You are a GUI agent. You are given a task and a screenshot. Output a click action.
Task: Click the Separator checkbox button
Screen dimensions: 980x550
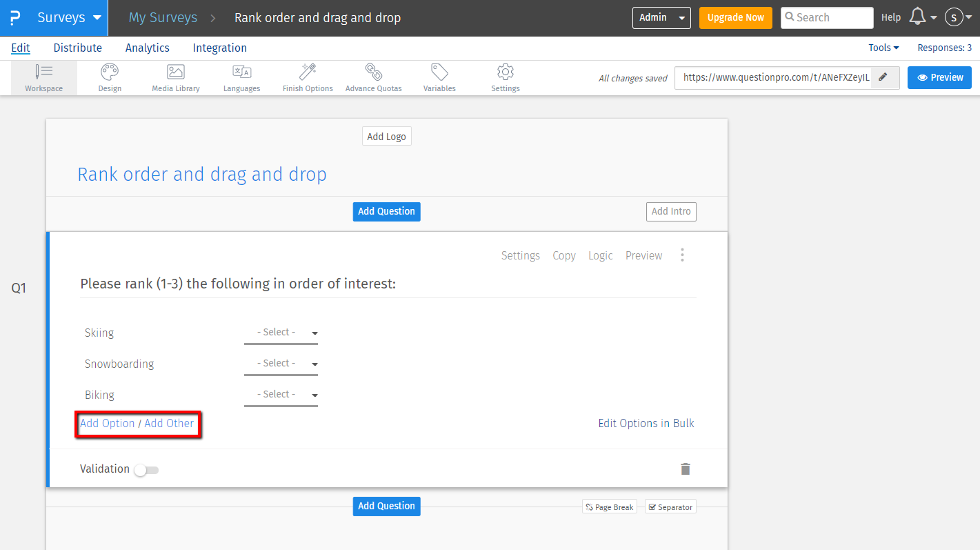[x=670, y=507]
